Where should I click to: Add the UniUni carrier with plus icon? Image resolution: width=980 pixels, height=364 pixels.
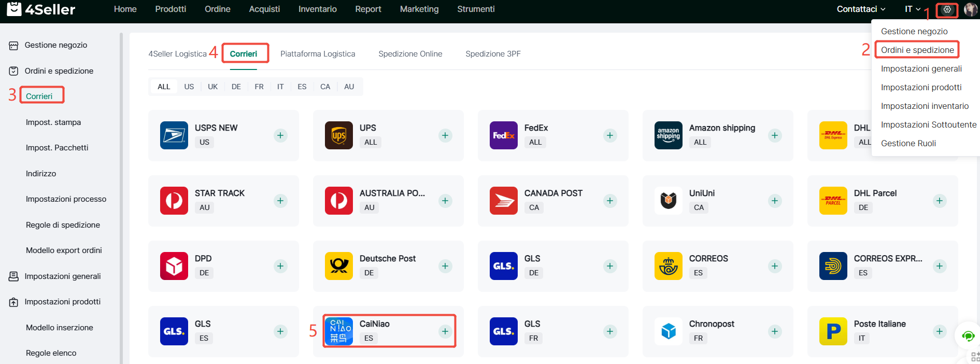pos(775,201)
